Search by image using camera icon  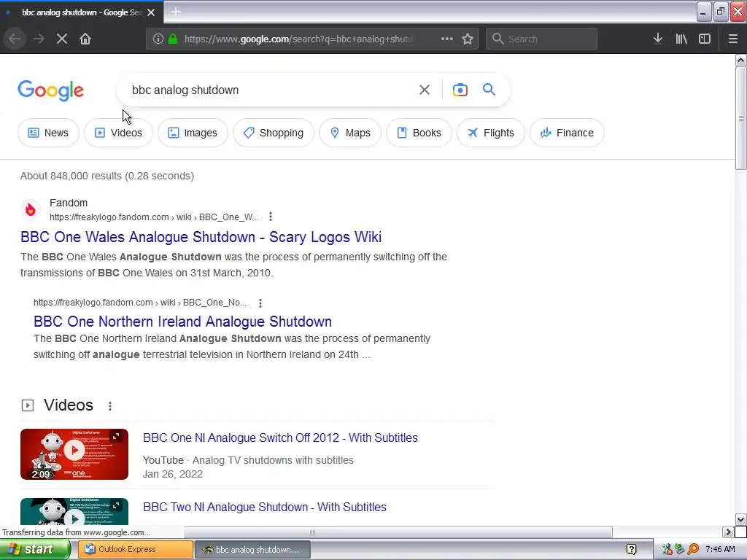tap(460, 90)
